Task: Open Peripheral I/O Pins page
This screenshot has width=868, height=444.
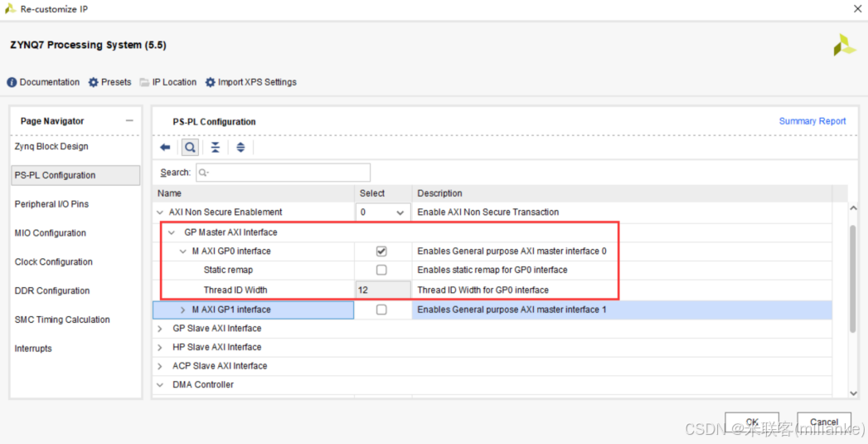Action: point(51,204)
